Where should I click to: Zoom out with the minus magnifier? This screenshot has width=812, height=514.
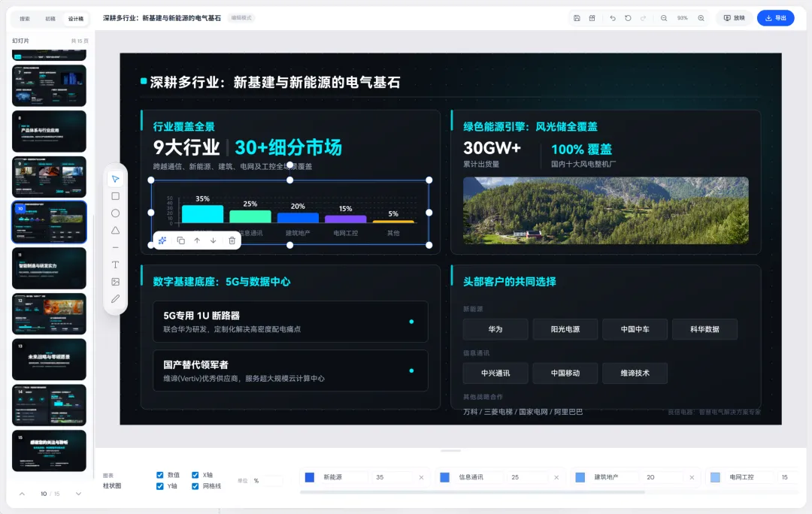[x=664, y=18]
